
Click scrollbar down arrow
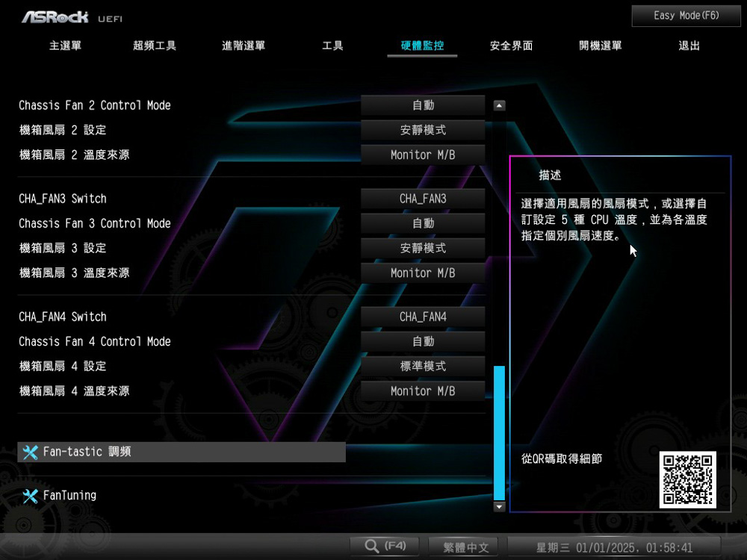pyautogui.click(x=500, y=507)
